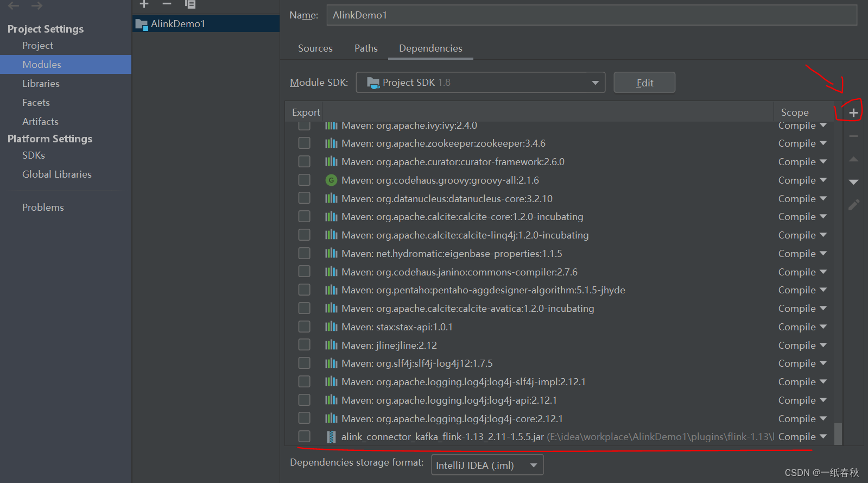
Task: Click the eigenbase-properties library icon
Action: point(331,253)
